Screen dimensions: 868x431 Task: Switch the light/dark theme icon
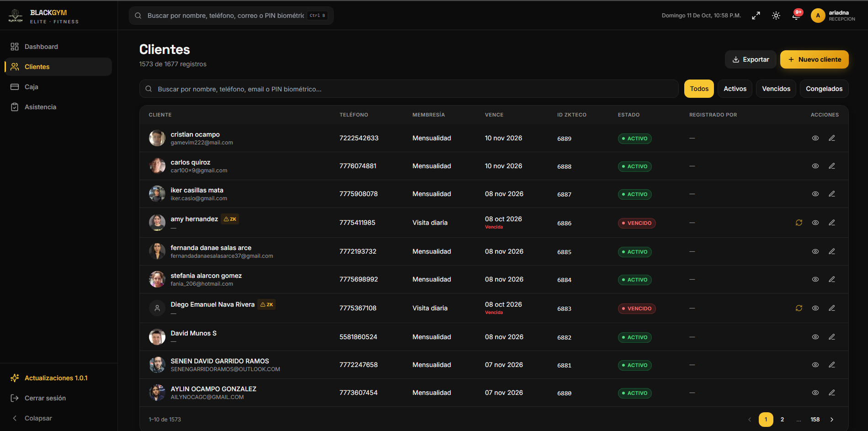(776, 16)
